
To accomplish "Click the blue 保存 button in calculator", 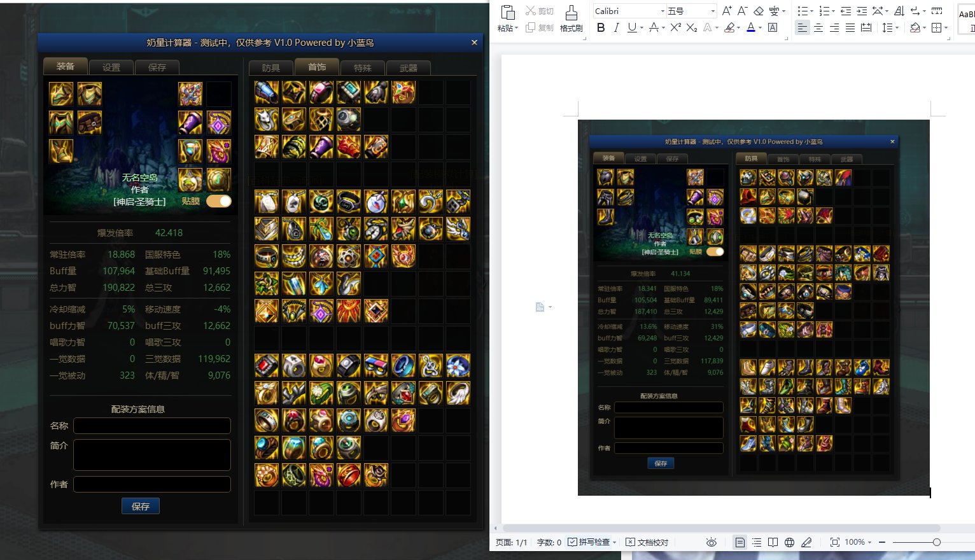I will (141, 507).
